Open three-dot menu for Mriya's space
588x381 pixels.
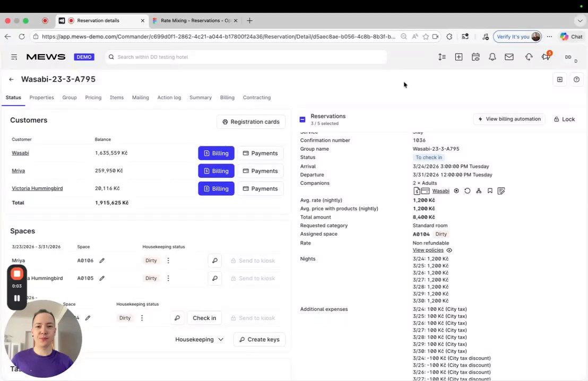pyautogui.click(x=168, y=261)
